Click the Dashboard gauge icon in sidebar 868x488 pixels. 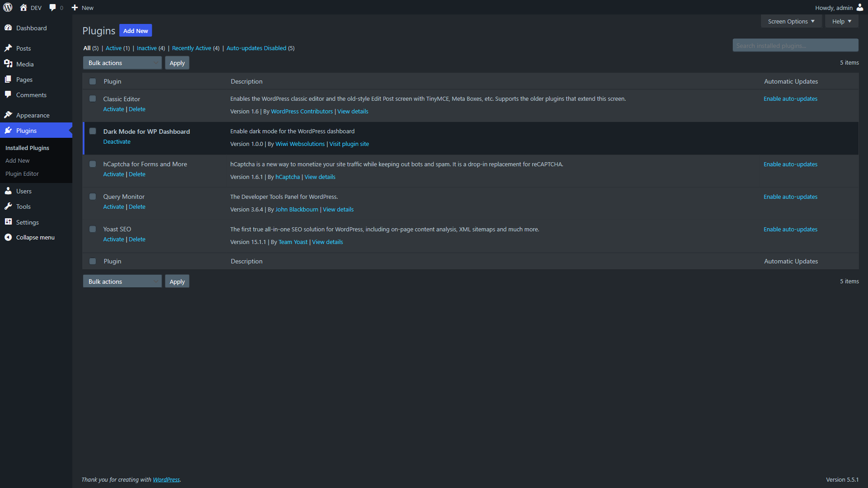(x=8, y=28)
